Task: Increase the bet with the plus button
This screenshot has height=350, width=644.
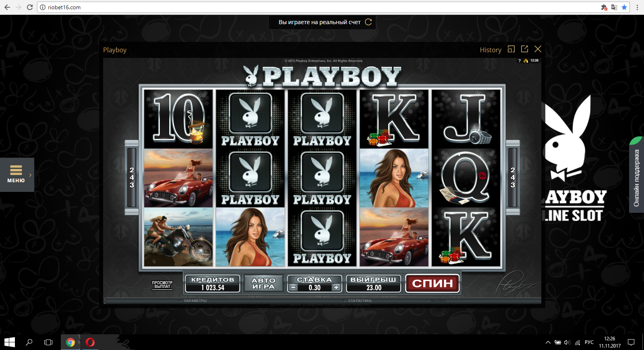Action: (336, 288)
